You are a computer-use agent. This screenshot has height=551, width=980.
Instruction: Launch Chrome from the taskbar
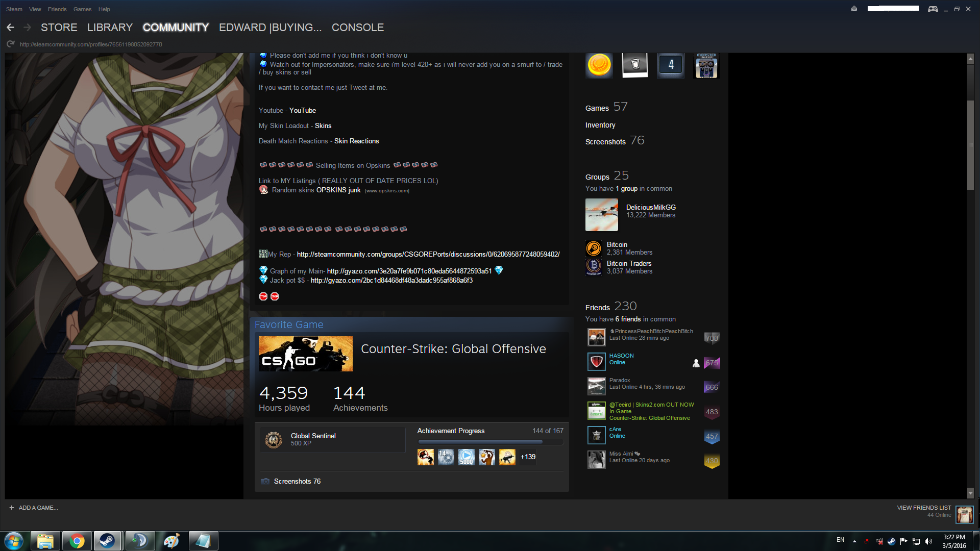77,541
